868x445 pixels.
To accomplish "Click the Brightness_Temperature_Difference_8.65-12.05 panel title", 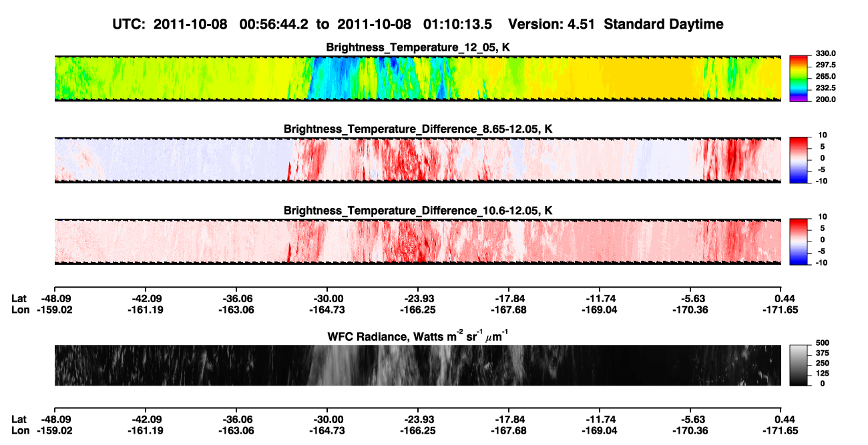I will point(418,129).
